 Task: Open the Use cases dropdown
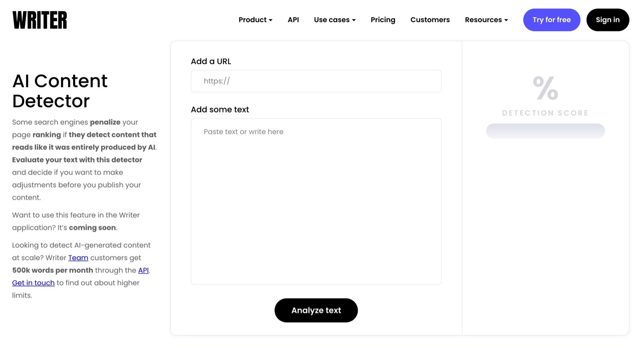coord(334,20)
